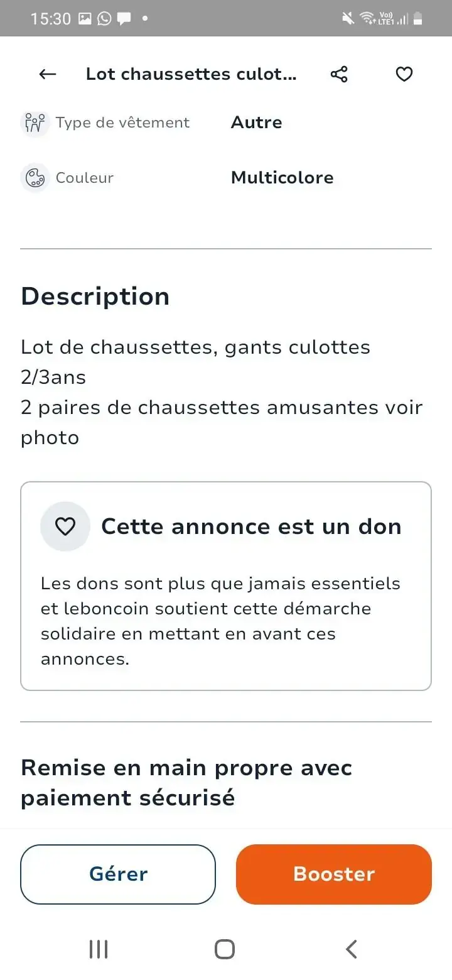Viewport: 452px width, 980px height.
Task: Tap the Android back chevron
Action: click(x=352, y=949)
